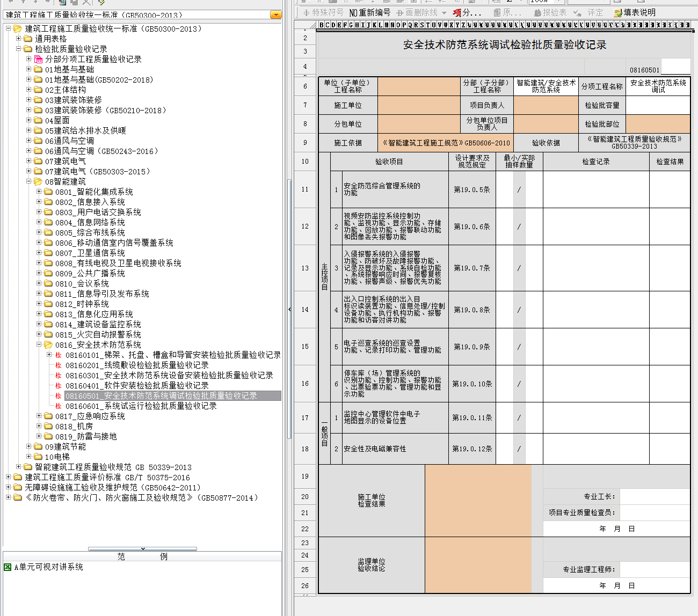The image size is (698, 616).
Task: Select 0811_信息导引及发布系统
Action: (102, 294)
